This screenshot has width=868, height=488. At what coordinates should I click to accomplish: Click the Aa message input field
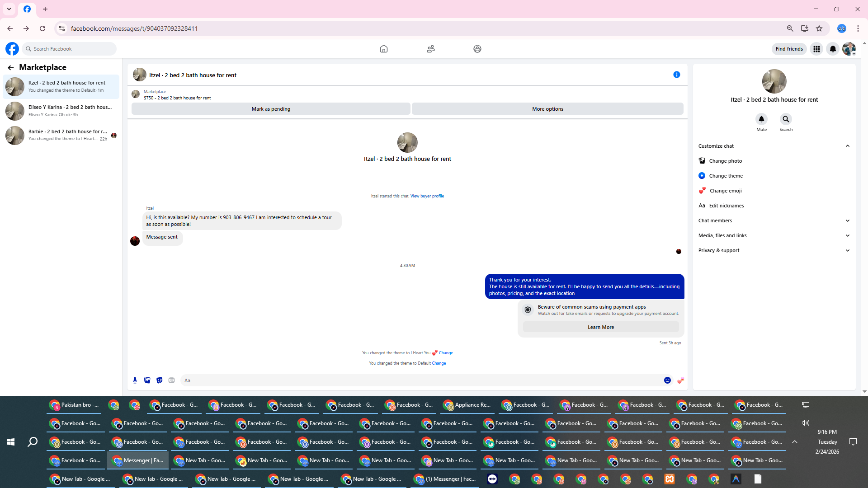click(420, 380)
